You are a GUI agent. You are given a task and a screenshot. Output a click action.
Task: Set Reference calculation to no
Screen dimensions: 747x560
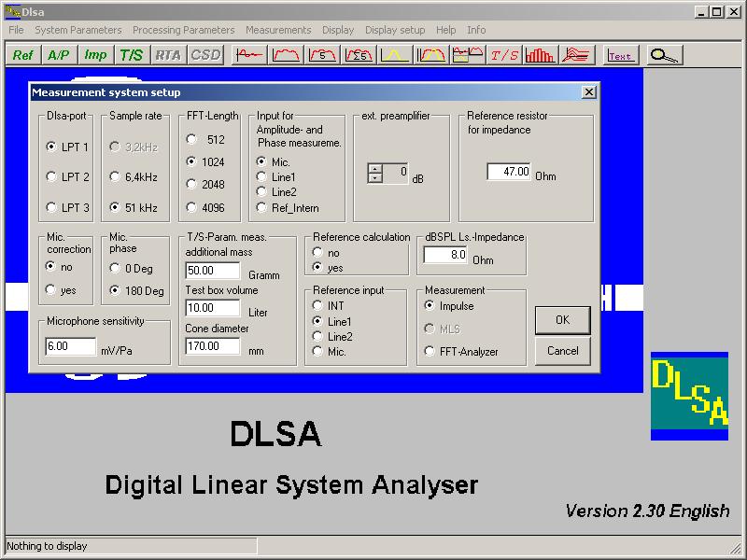[x=326, y=252]
